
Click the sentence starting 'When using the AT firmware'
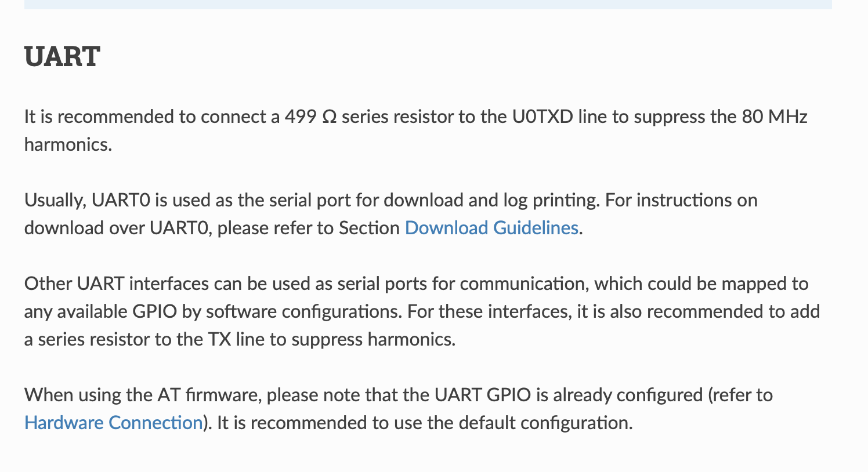point(398,409)
